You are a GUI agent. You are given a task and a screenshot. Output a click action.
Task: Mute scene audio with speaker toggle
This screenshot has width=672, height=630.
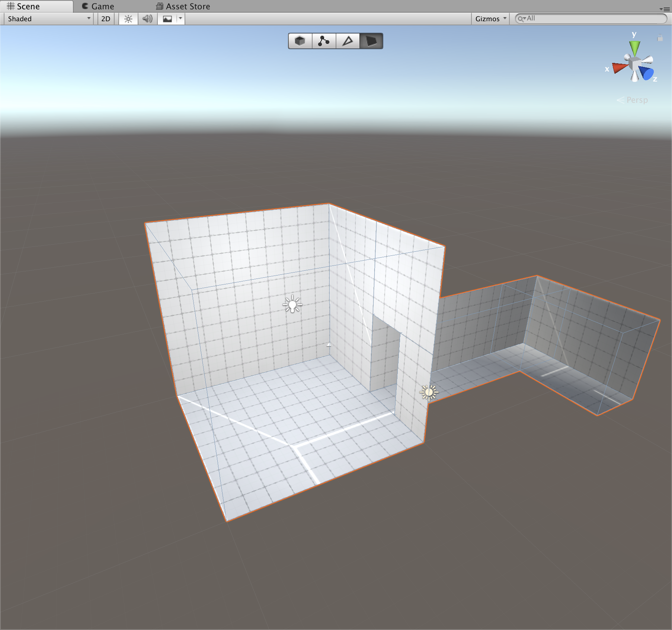click(x=147, y=19)
